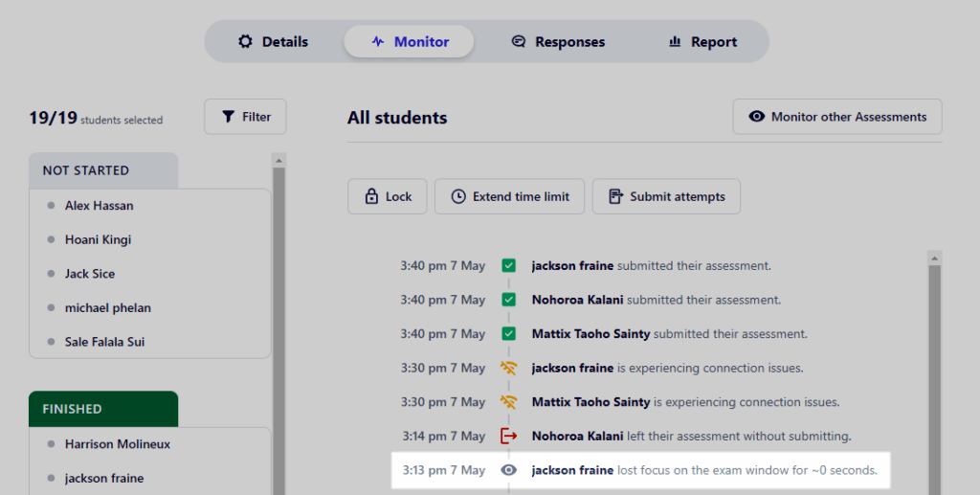Go to the Report tab
This screenshot has height=495, width=980.
(702, 42)
